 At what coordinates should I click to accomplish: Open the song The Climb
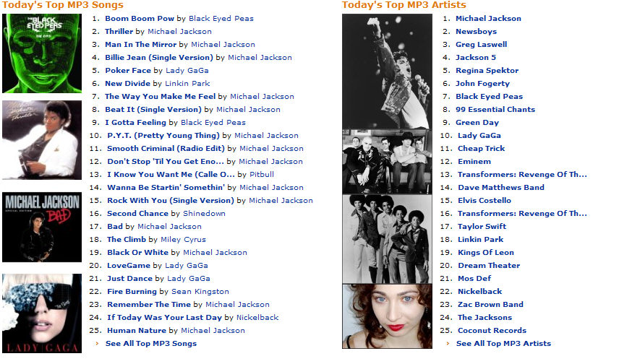(x=127, y=240)
